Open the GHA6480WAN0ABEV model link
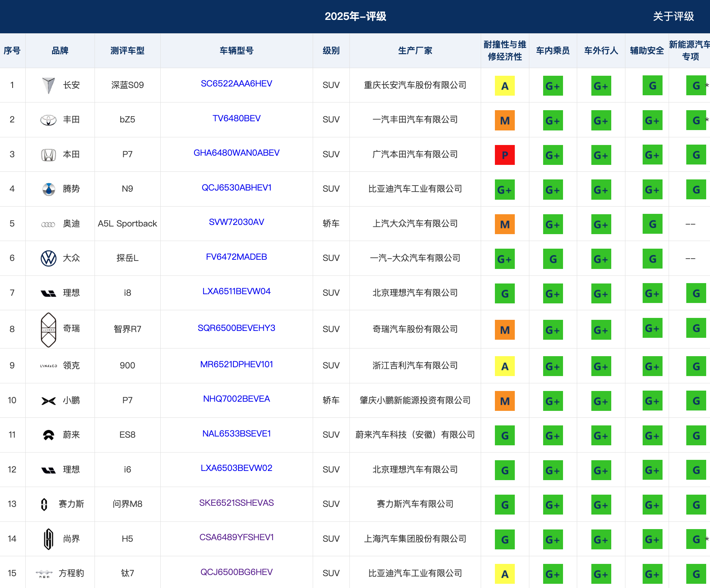 237,153
